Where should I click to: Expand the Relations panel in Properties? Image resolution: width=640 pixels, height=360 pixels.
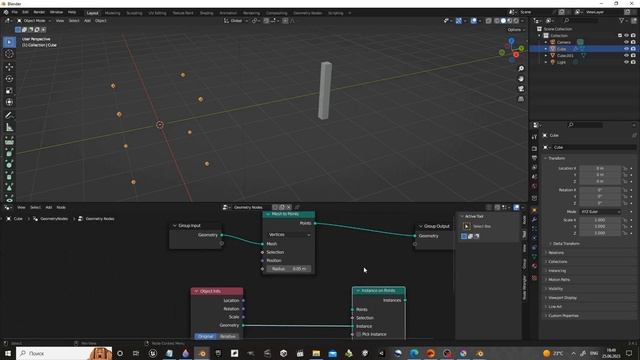(556, 253)
